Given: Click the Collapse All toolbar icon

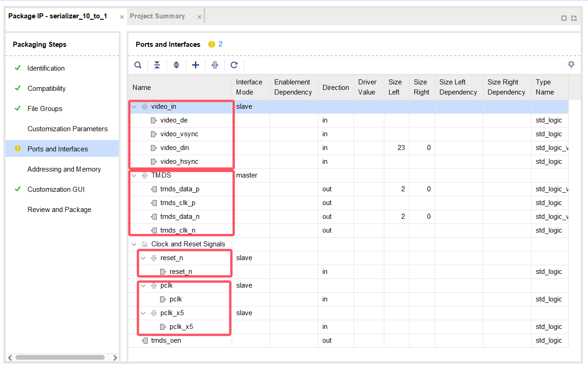Looking at the screenshot, I should coord(157,65).
